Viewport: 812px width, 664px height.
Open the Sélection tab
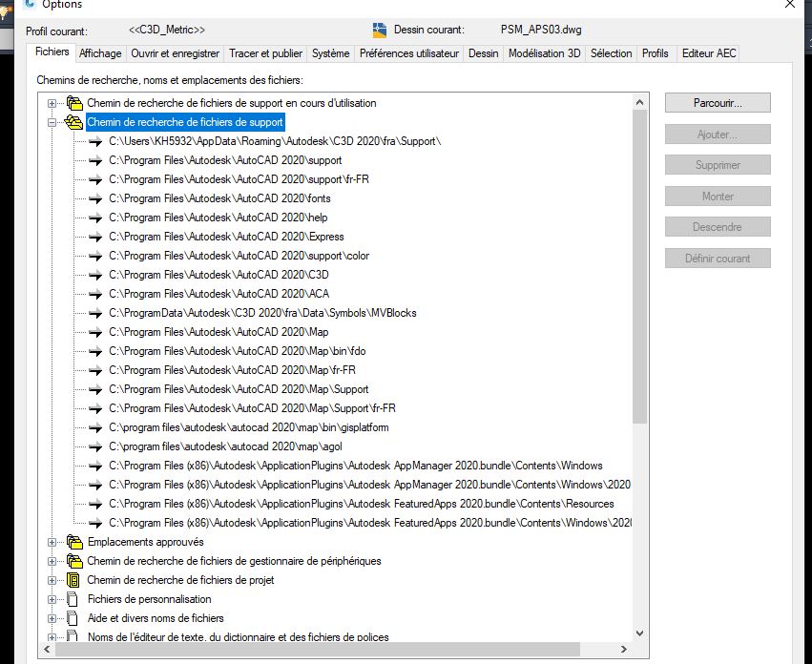611,53
